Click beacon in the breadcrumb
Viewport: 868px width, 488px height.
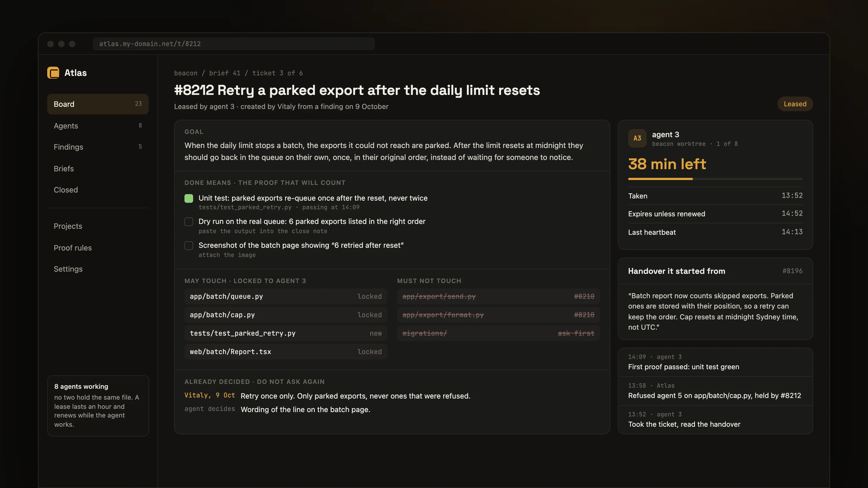(x=186, y=73)
